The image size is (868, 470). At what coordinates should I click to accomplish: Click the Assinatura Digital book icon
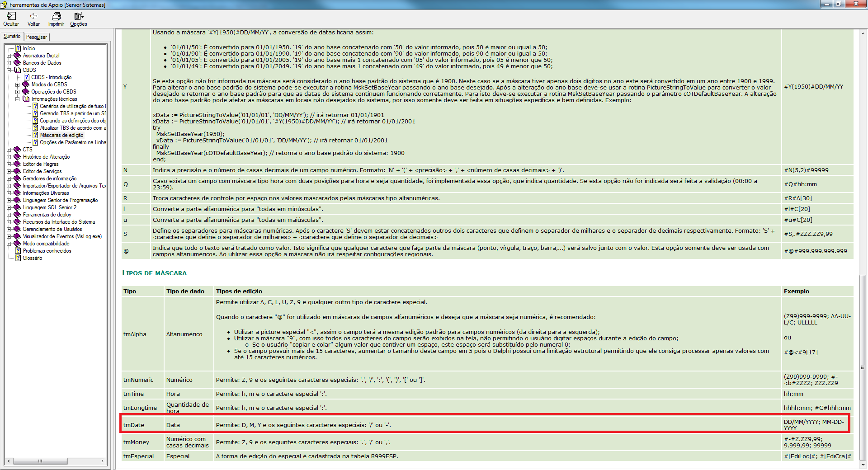(18, 56)
